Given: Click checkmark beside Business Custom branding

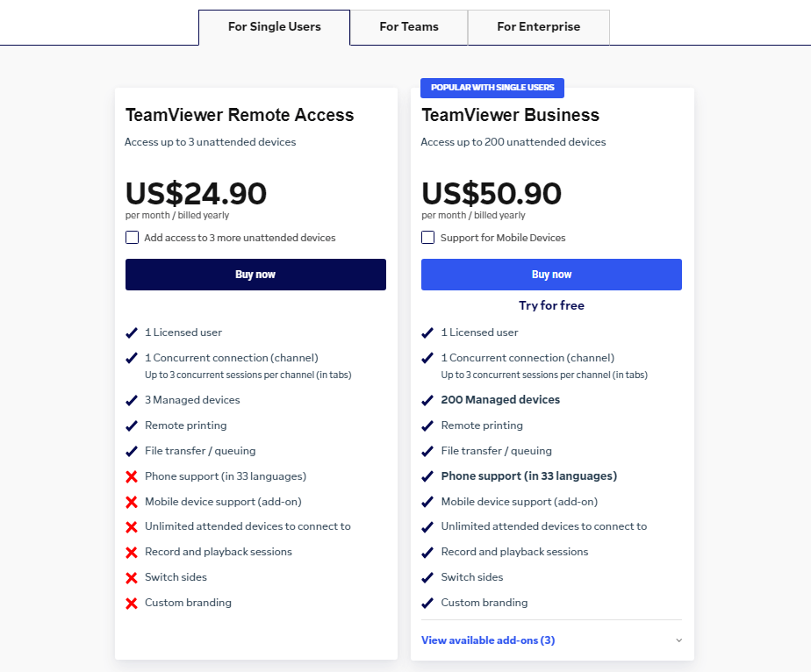Looking at the screenshot, I should pyautogui.click(x=427, y=603).
